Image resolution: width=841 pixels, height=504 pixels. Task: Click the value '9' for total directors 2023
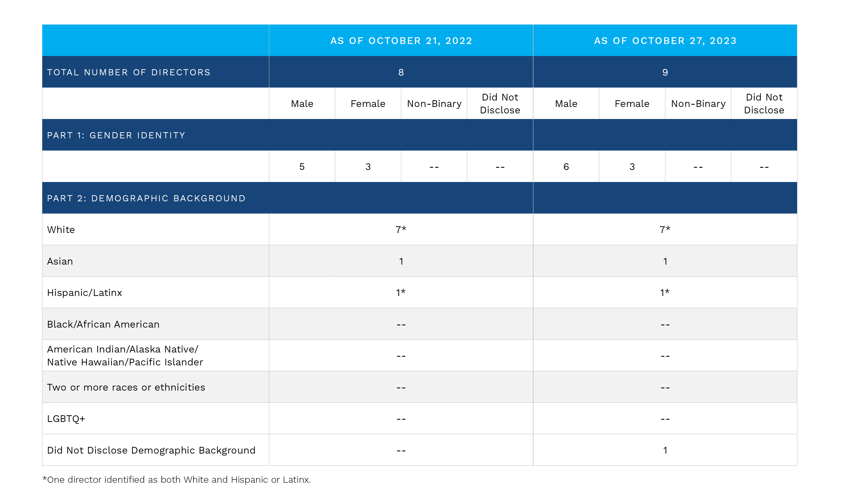click(x=665, y=72)
